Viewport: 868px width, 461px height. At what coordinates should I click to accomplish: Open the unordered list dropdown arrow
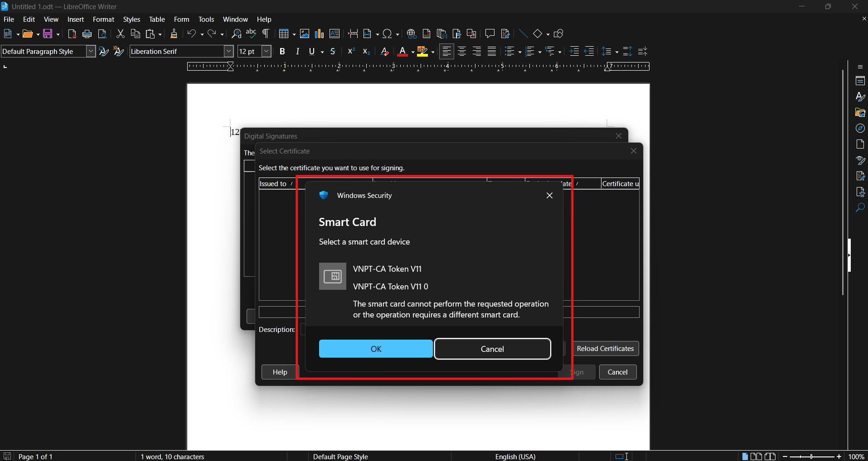pyautogui.click(x=519, y=52)
